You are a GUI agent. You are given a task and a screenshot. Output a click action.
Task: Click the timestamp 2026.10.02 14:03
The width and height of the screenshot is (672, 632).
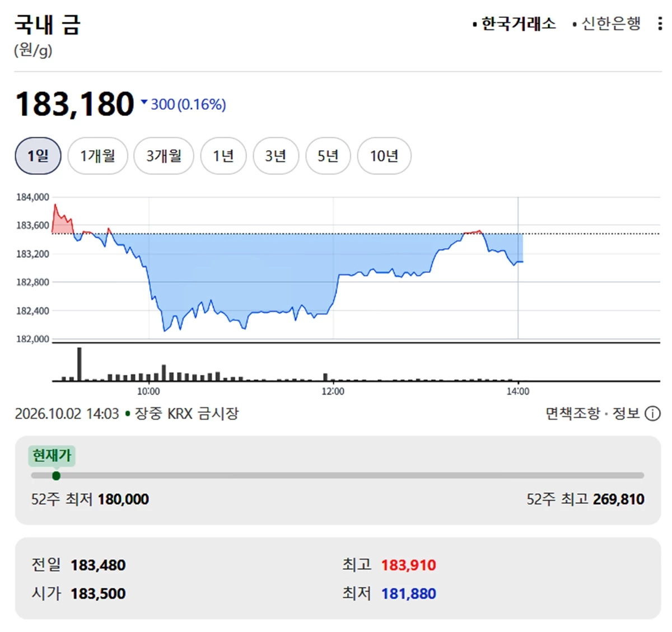[67, 413]
